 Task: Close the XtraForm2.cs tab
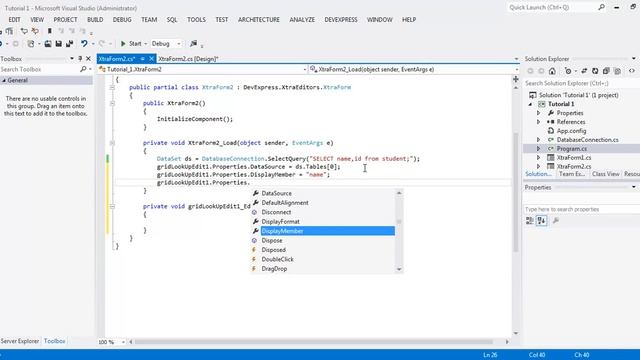(151, 59)
